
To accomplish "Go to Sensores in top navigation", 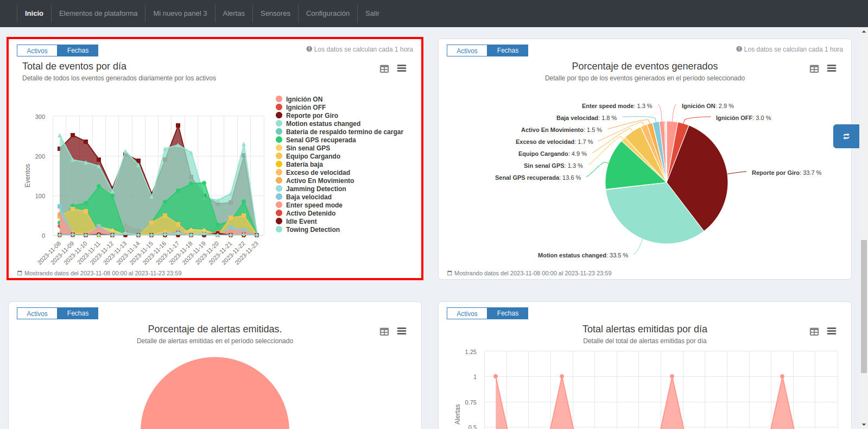I will coord(275,14).
